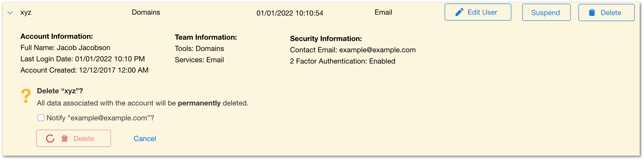Click the Domains column value
This screenshot has height=160, width=644.
[x=146, y=12]
